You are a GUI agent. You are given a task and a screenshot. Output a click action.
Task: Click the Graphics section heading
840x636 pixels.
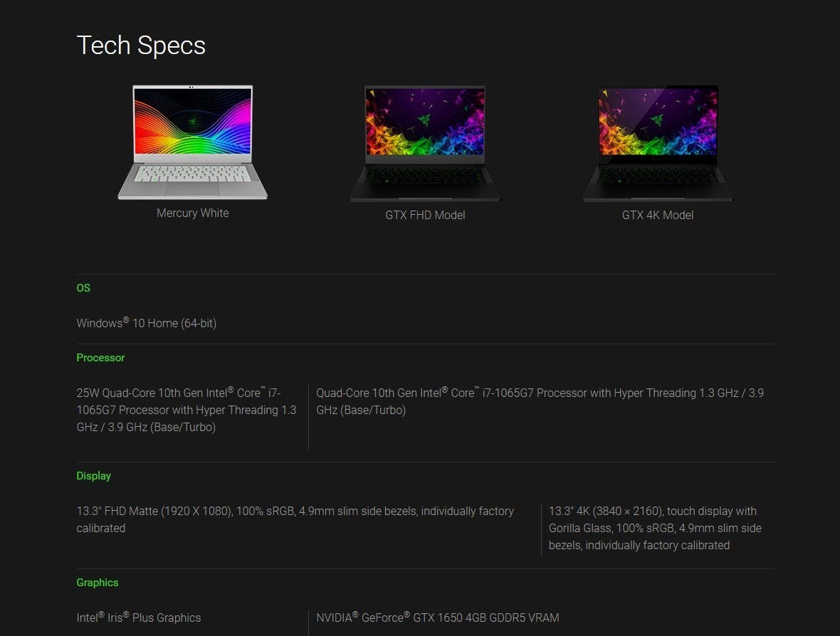(97, 583)
